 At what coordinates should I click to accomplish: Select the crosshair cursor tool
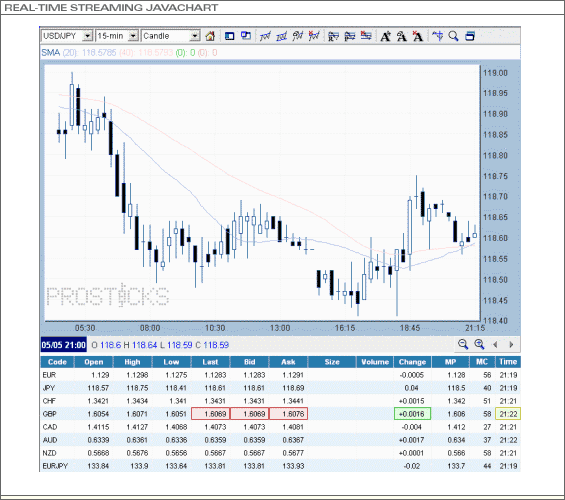[437, 36]
